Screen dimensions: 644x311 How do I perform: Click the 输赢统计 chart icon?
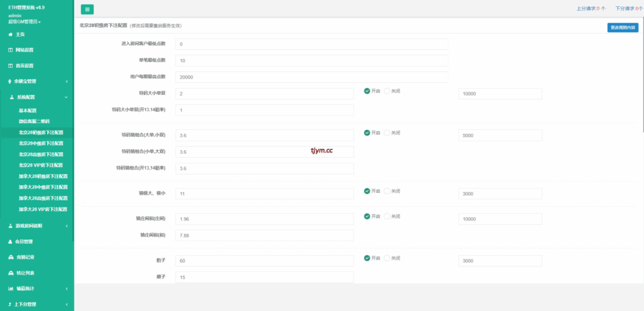coord(10,288)
